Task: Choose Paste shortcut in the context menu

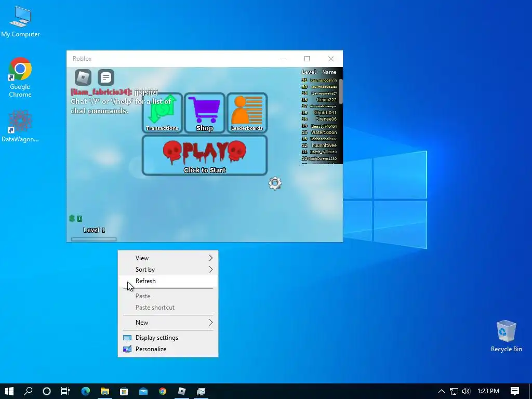Action: coord(168,308)
